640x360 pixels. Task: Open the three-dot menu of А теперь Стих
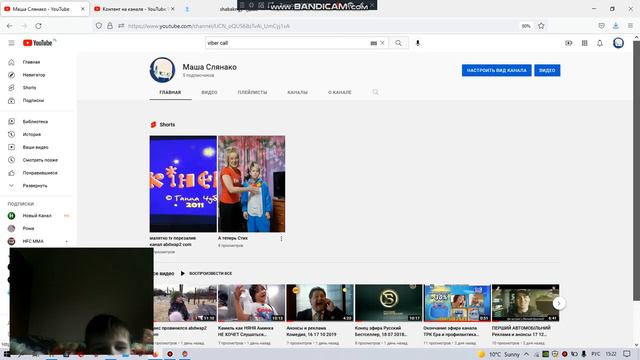pos(281,239)
